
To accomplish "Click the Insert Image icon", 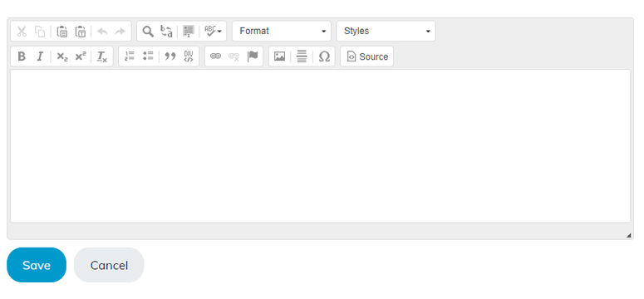I will pyautogui.click(x=280, y=56).
